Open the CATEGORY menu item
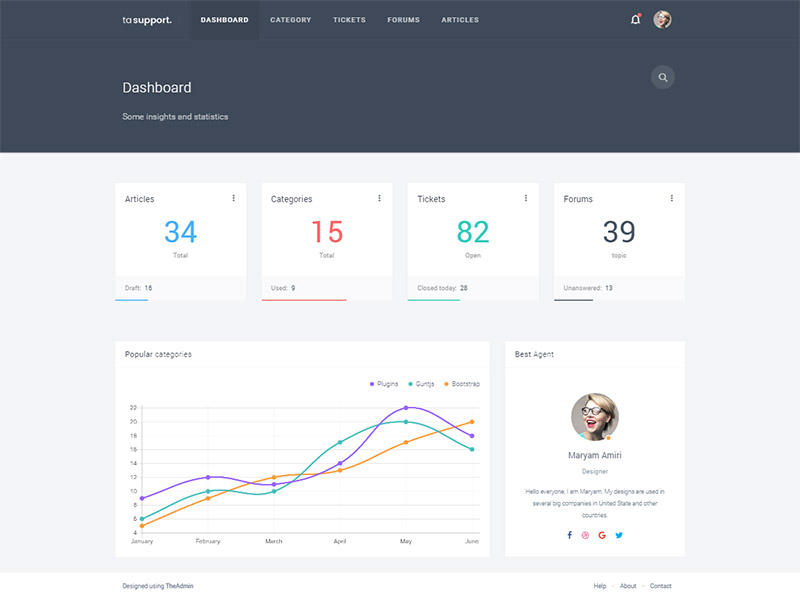This screenshot has width=800, height=600. tap(290, 19)
